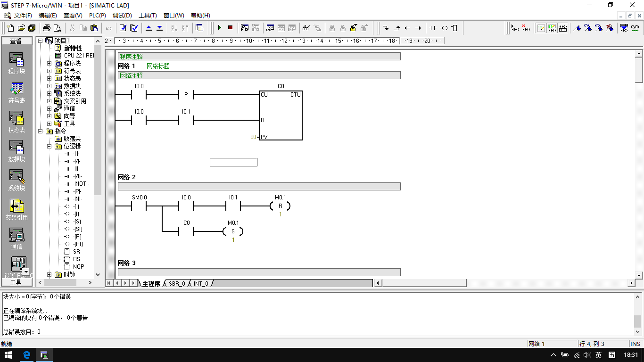The height and width of the screenshot is (362, 644).
Task: Click the 工具 button below navigation bar
Action: tap(16, 282)
